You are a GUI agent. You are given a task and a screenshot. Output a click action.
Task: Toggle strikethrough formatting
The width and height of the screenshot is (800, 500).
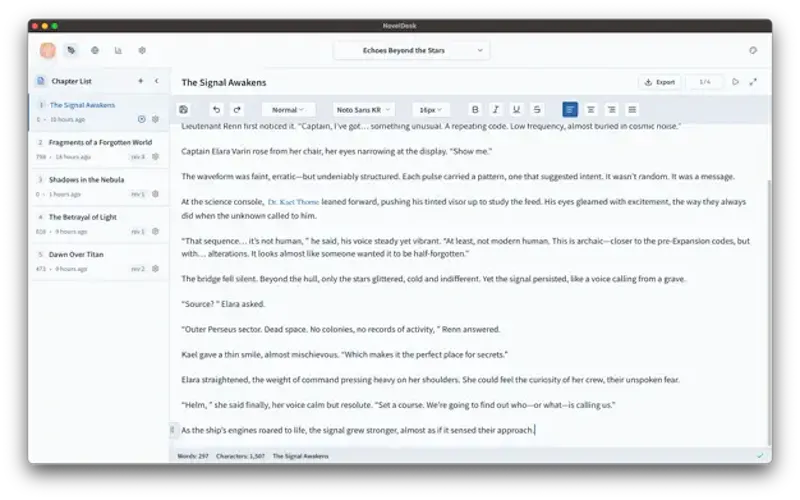(537, 110)
